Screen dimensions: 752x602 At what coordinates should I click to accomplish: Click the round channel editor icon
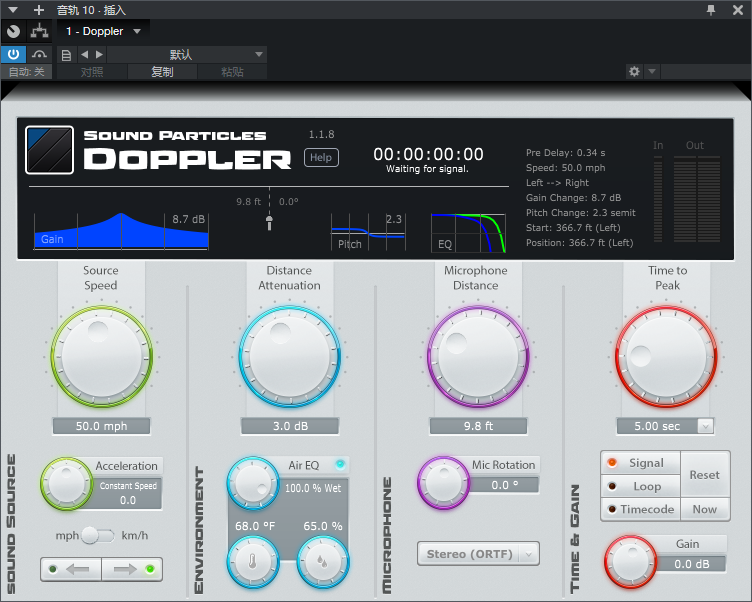pos(13,32)
